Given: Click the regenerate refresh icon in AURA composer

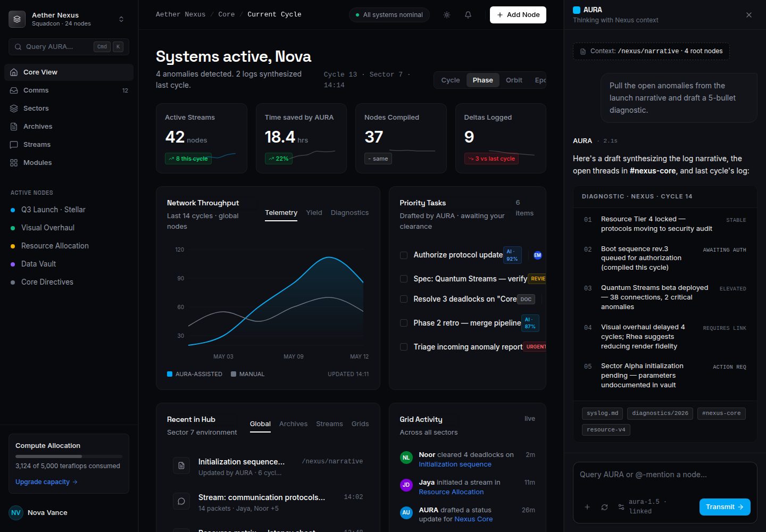Looking at the screenshot, I should coord(604,507).
